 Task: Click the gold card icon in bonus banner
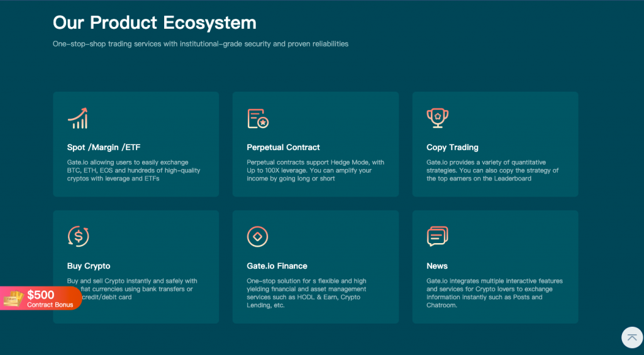coord(13,298)
